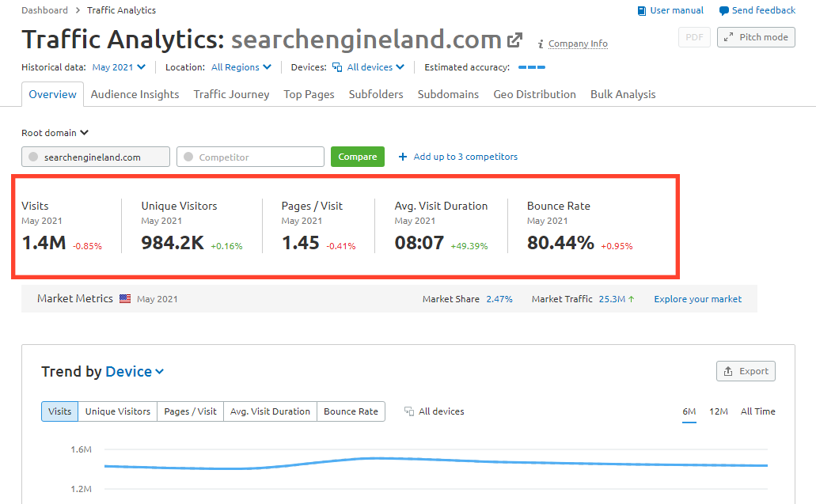
Task: Select the Bounce Rate trend metric toggle
Action: 351,411
